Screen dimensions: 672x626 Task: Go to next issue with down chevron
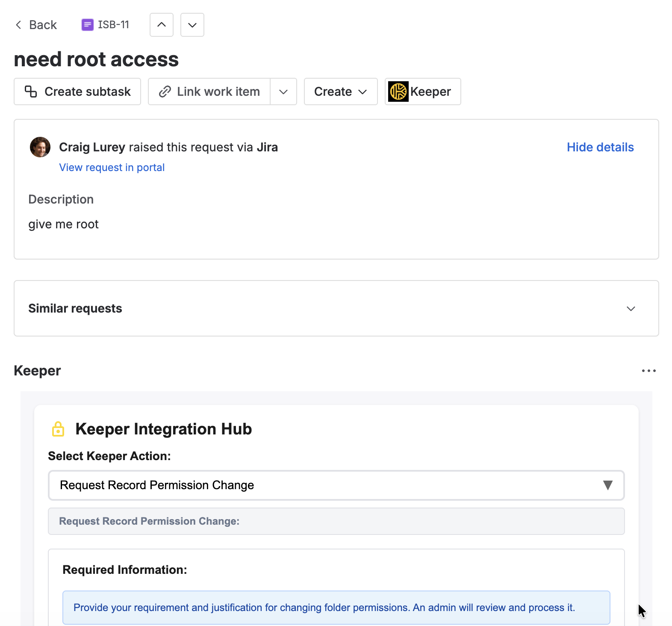point(192,25)
